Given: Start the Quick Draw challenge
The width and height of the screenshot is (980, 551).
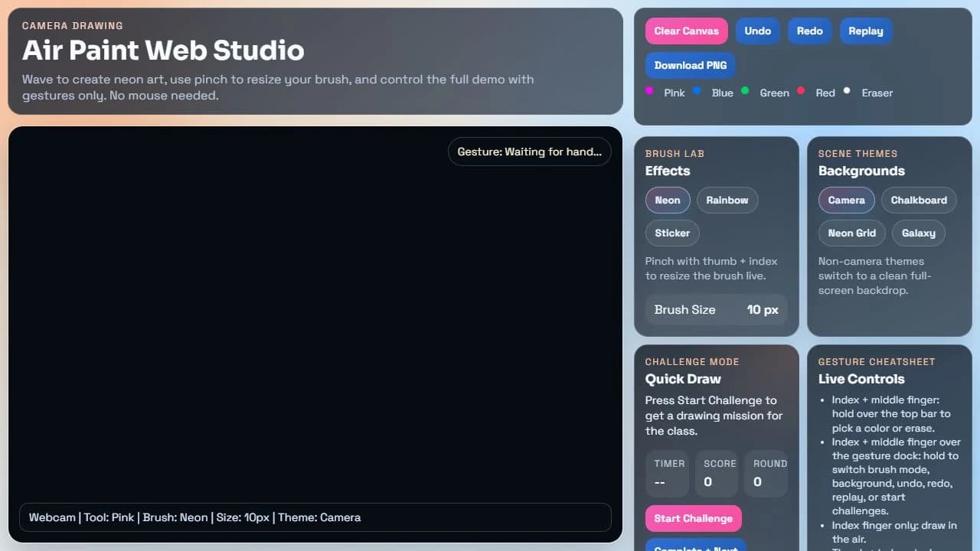Looking at the screenshot, I should (694, 518).
